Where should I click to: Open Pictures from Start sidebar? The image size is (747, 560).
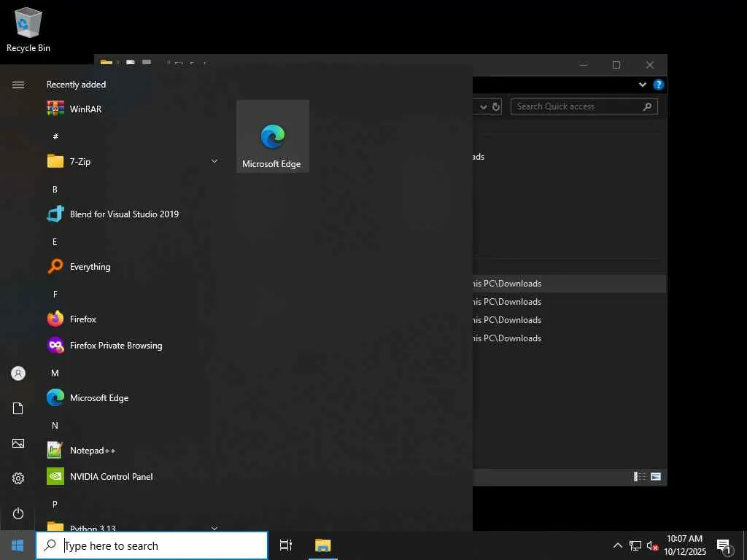18,443
